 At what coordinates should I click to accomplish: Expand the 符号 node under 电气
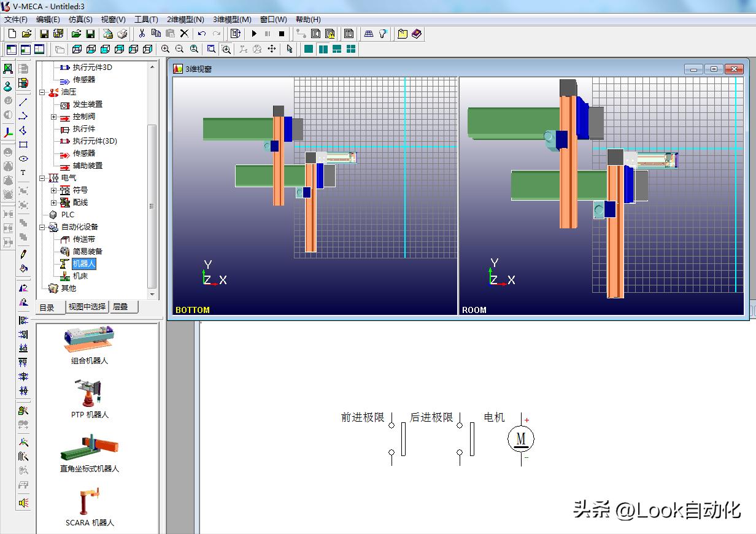(55, 190)
